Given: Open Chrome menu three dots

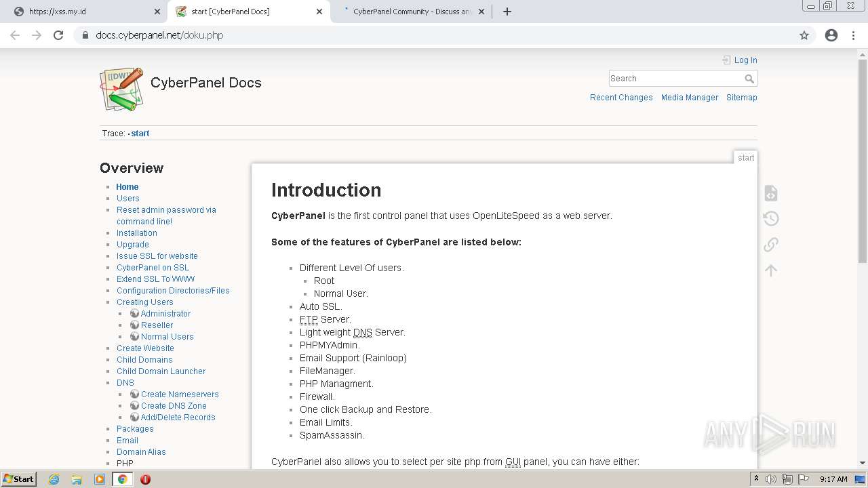Looking at the screenshot, I should pos(854,35).
